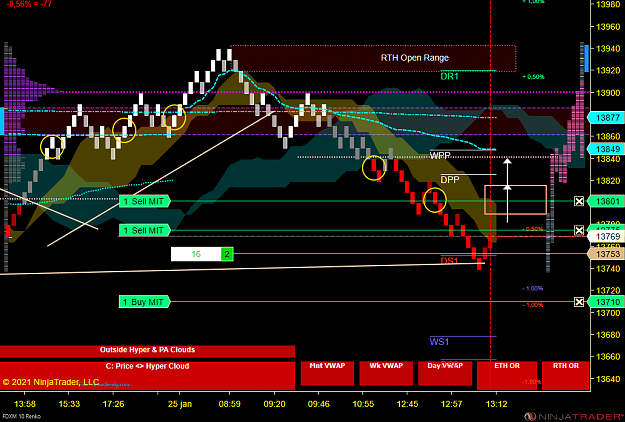The image size is (625, 422).
Task: Click the 13940 price axis label
Action: pyautogui.click(x=608, y=49)
